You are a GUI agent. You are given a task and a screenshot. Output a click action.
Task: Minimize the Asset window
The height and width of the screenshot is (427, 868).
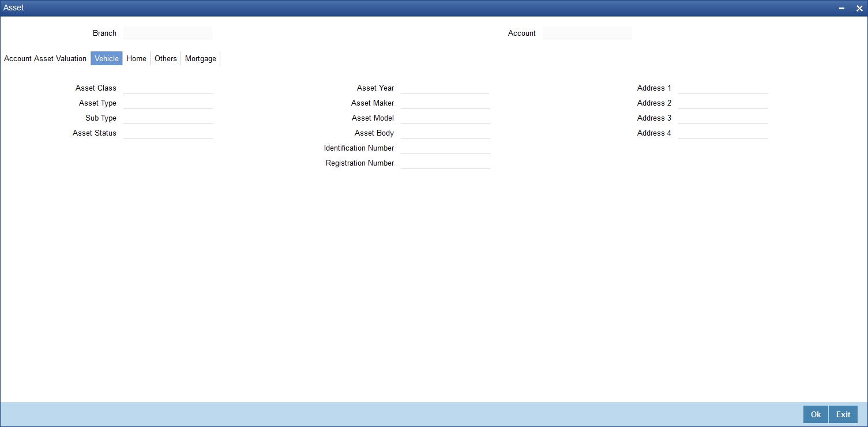[x=841, y=8]
